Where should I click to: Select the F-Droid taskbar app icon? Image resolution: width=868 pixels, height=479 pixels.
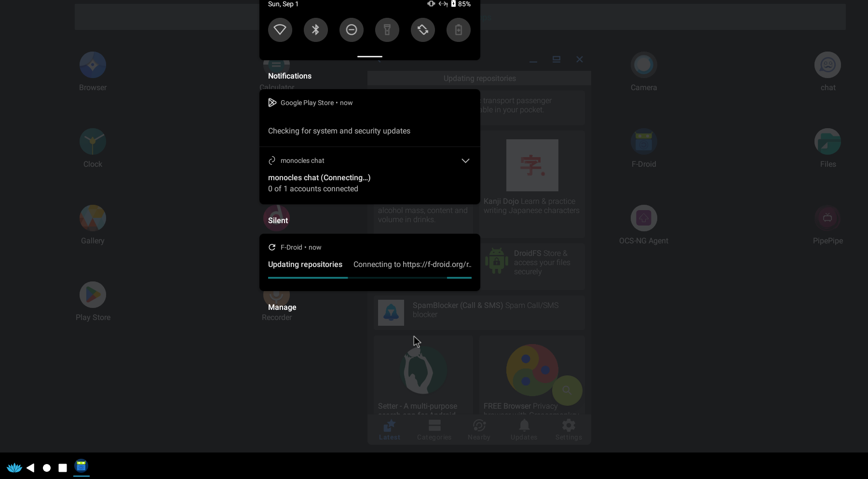(x=81, y=466)
